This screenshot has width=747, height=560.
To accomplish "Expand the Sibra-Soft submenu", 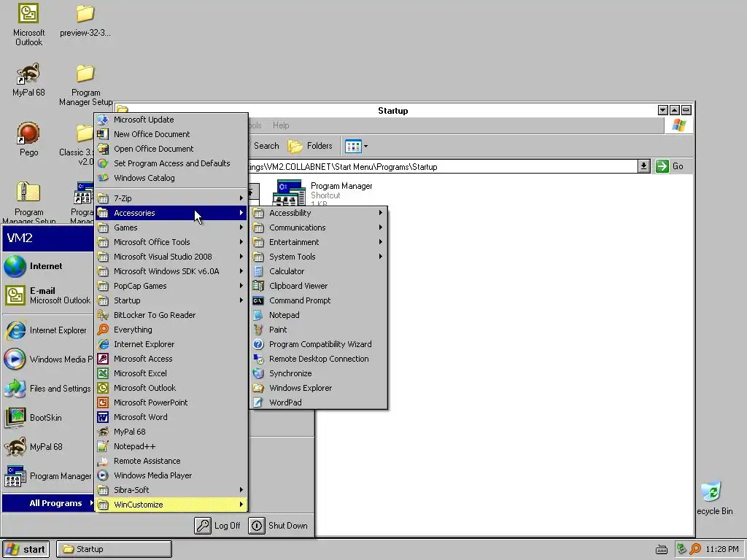I will point(171,490).
